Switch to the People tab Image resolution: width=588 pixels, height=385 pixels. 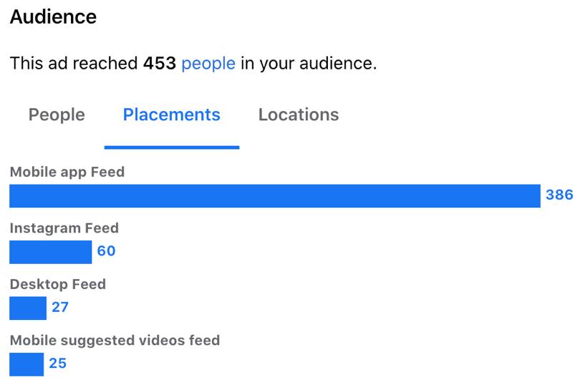(57, 114)
